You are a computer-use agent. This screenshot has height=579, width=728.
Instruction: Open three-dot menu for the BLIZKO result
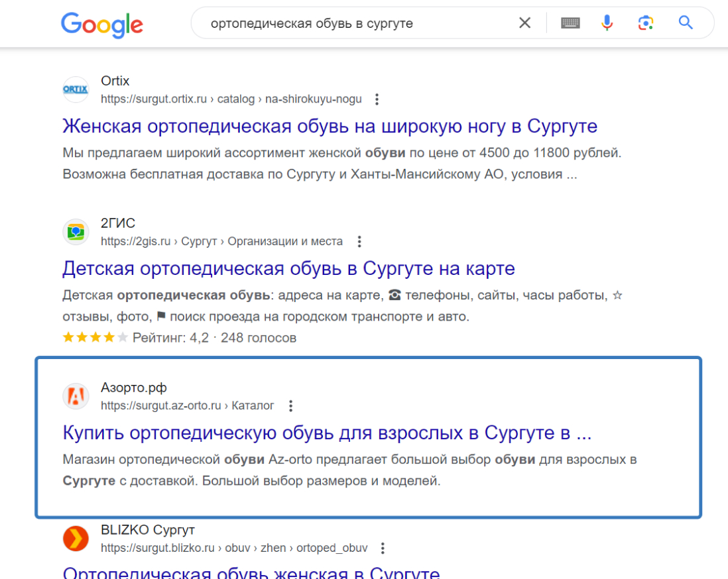pos(383,548)
